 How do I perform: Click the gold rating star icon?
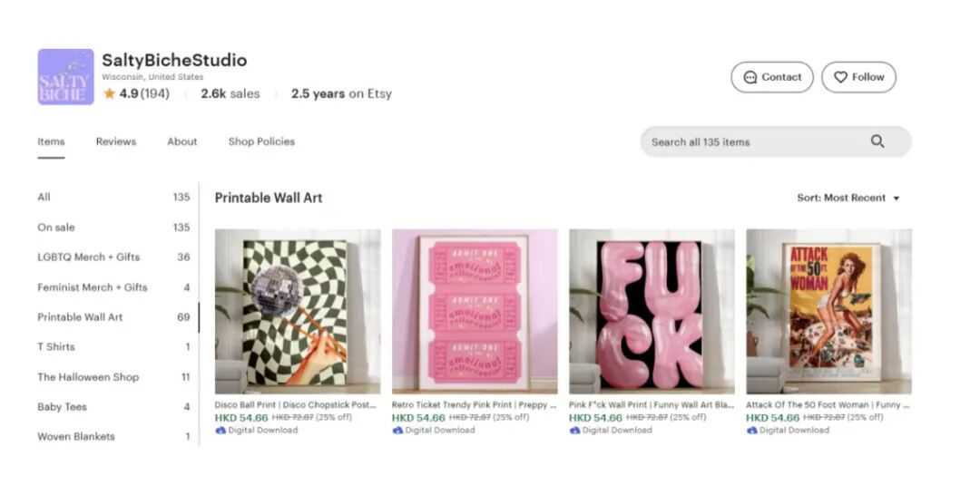pos(110,93)
